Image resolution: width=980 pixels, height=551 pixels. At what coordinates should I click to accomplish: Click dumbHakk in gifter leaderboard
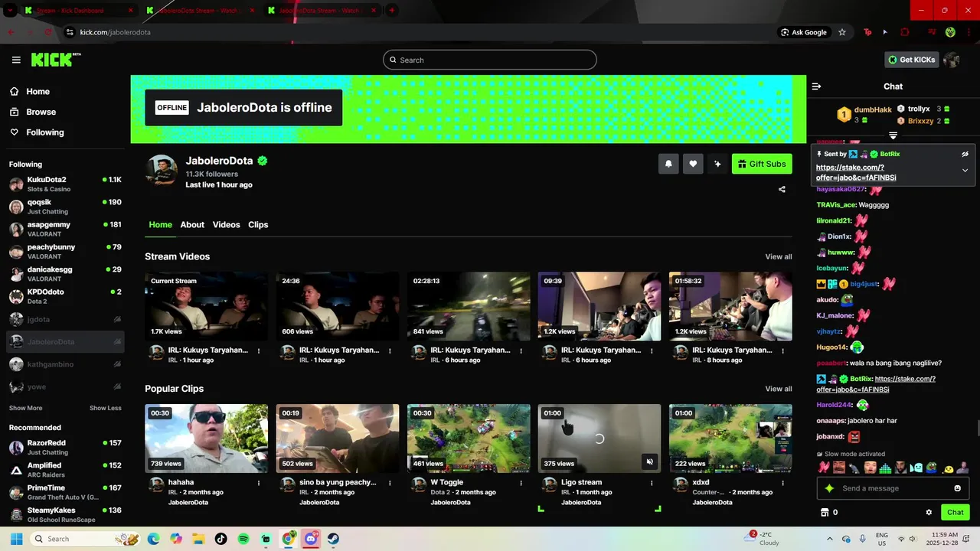873,110
